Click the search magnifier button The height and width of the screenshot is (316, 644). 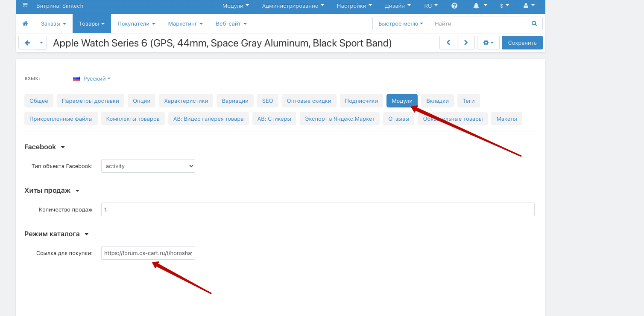[x=534, y=24]
